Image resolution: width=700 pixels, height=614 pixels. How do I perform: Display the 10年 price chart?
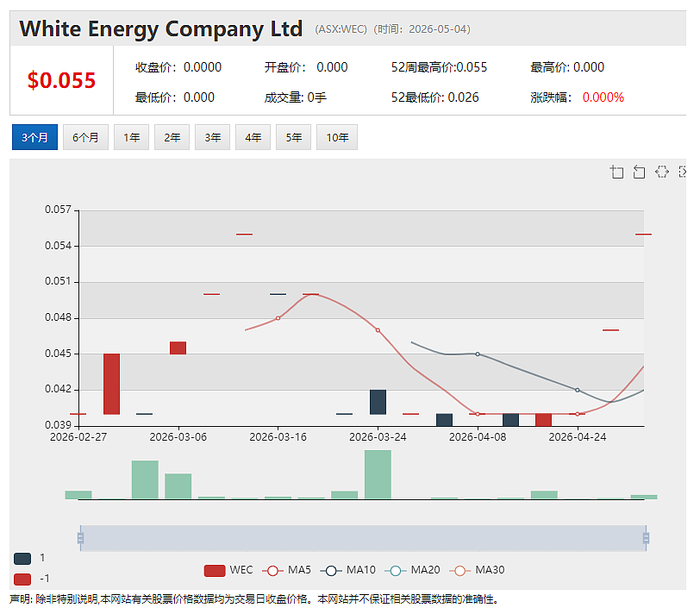coord(337,137)
